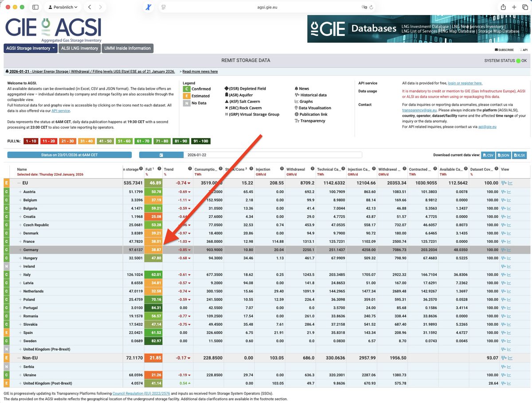Viewport: 532px width, 403px height.
Task: Open graph icon for Italy
Action: click(510, 275)
